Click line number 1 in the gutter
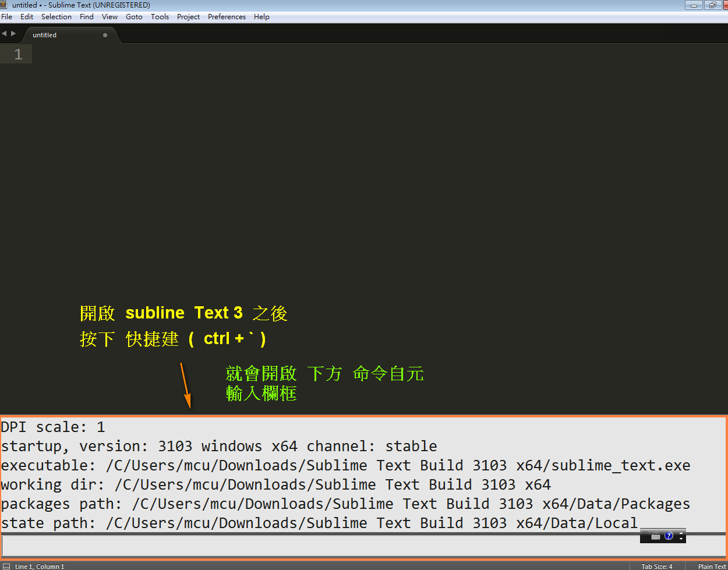 tap(18, 54)
